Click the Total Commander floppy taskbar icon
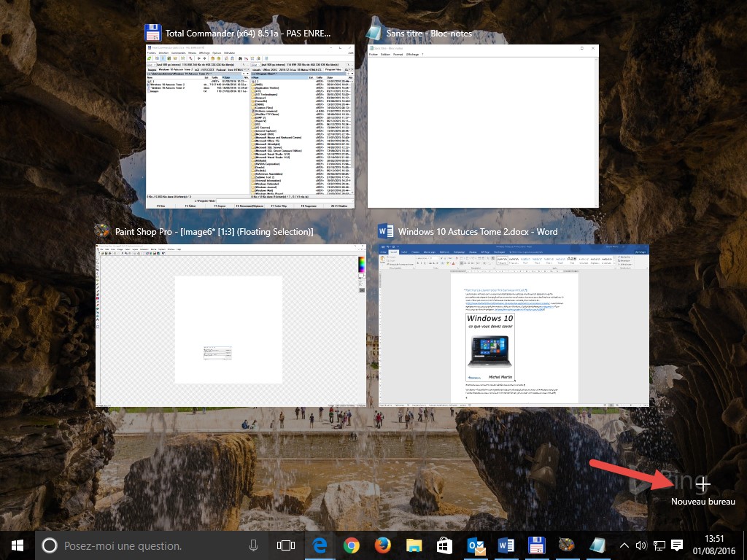This screenshot has width=747, height=560. [536, 545]
